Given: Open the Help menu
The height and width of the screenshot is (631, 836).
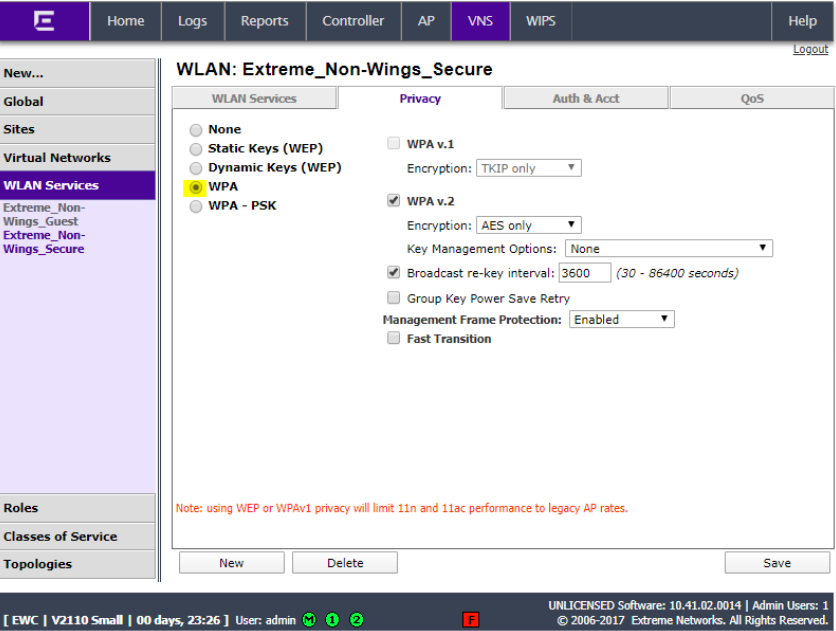Looking at the screenshot, I should (802, 21).
